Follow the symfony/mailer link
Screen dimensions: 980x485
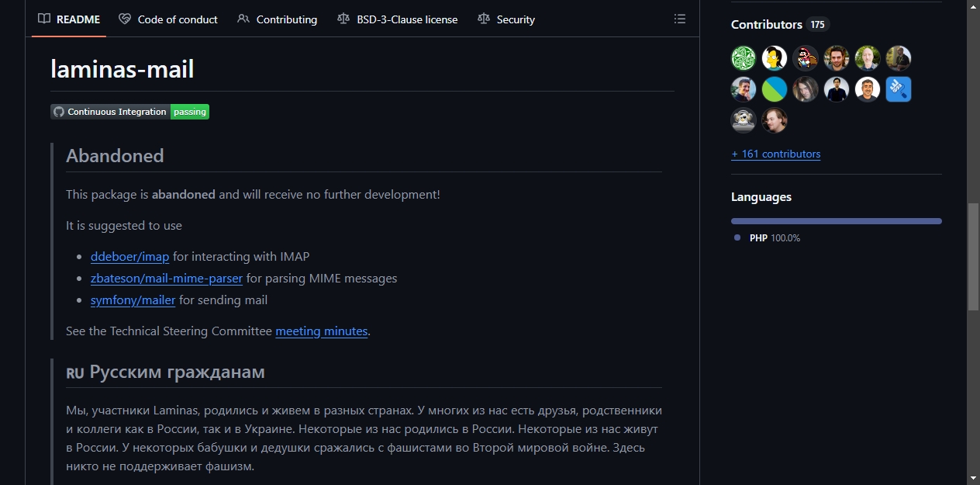click(x=133, y=300)
